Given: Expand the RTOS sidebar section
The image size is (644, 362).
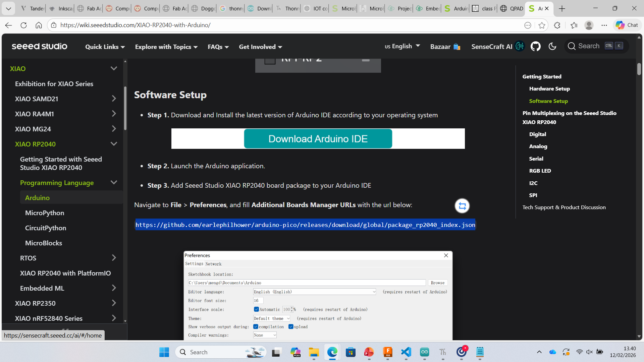Looking at the screenshot, I should point(114,258).
